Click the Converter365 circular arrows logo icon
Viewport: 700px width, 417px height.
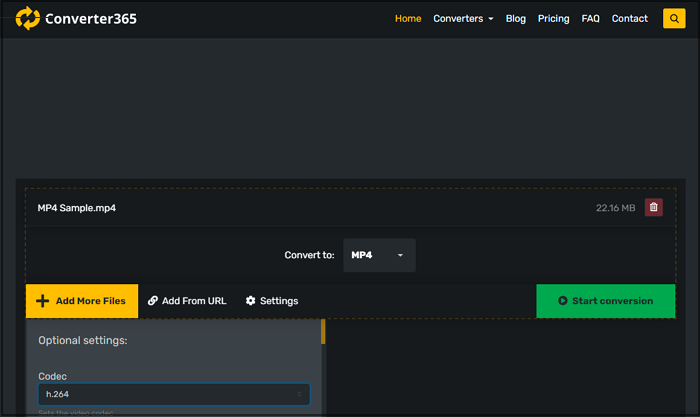pos(28,18)
